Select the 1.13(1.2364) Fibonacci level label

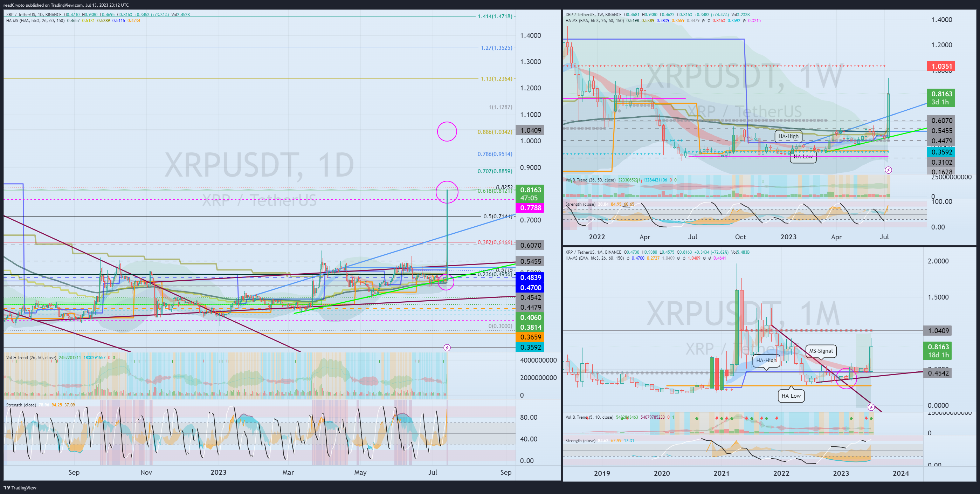tap(496, 79)
